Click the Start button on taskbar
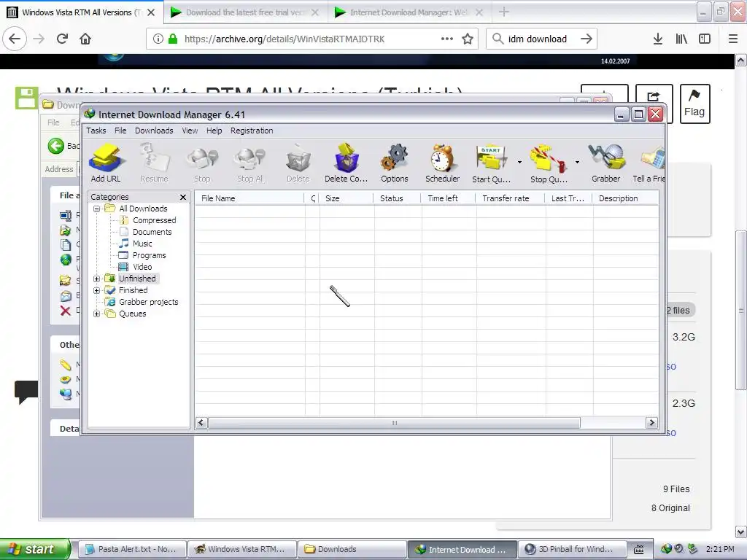Viewport: 747px width, 560px height. tap(35, 549)
